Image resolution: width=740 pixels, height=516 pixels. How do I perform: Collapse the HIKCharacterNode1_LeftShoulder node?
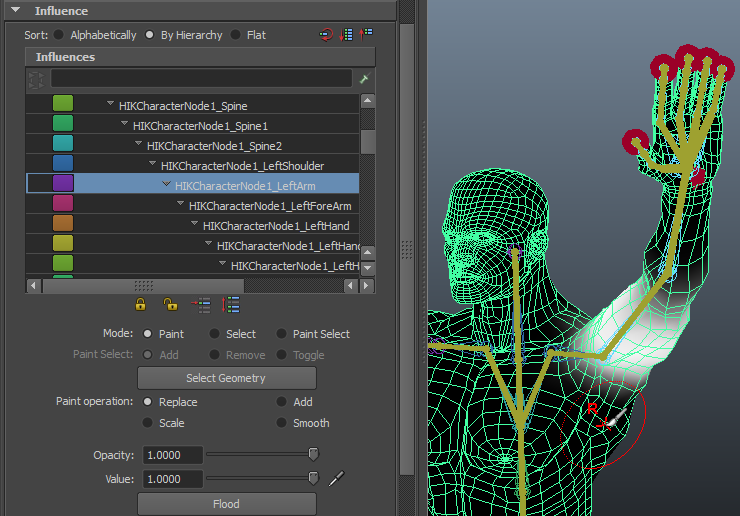pyautogui.click(x=152, y=165)
